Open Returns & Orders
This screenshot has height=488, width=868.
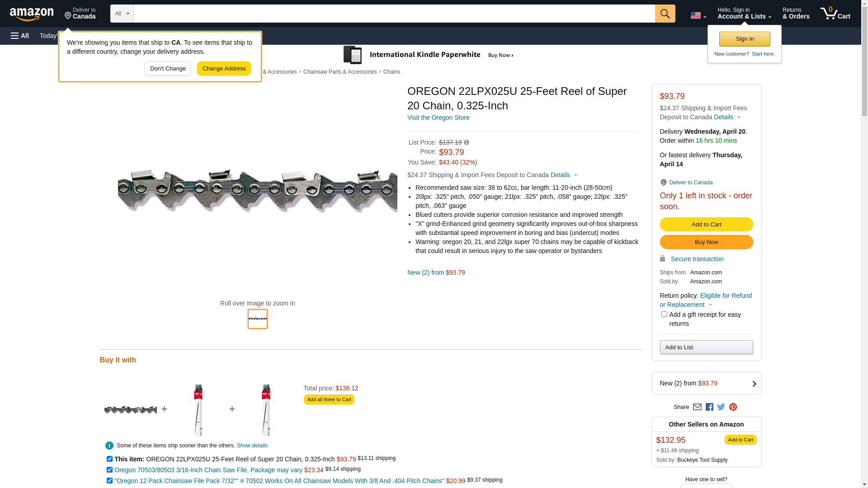[x=796, y=14]
